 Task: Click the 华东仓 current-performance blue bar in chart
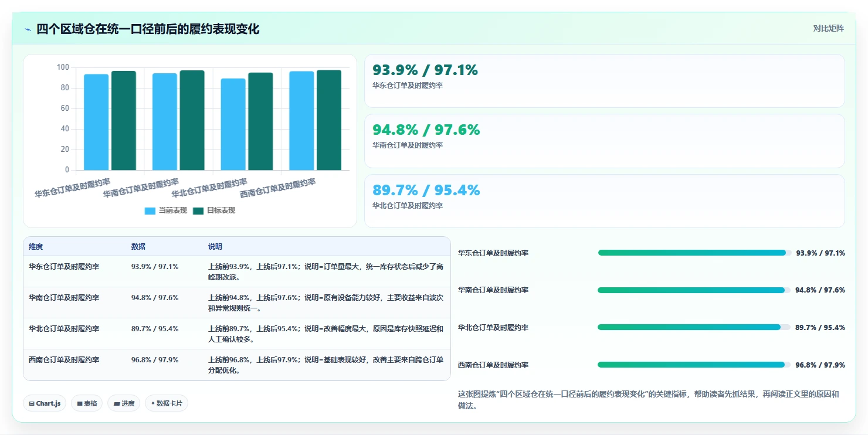click(x=96, y=122)
